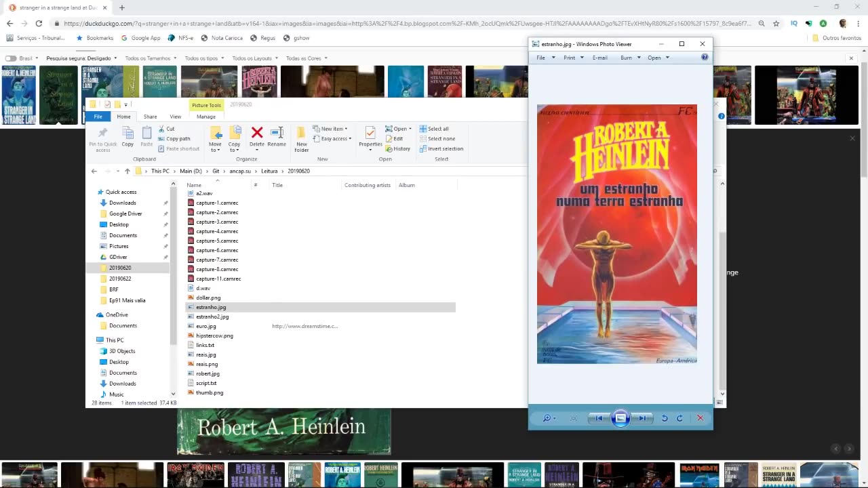Click Select all in the Select group
The width and height of the screenshot is (868, 488).
pos(434,129)
